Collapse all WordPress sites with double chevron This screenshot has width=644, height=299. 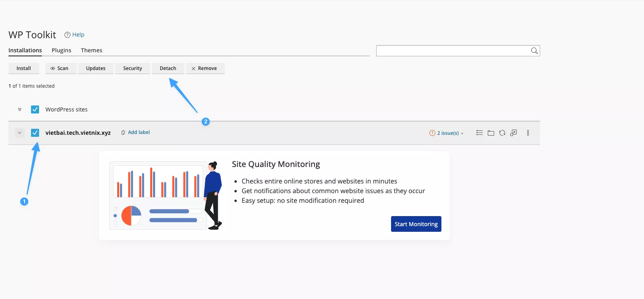pos(20,109)
